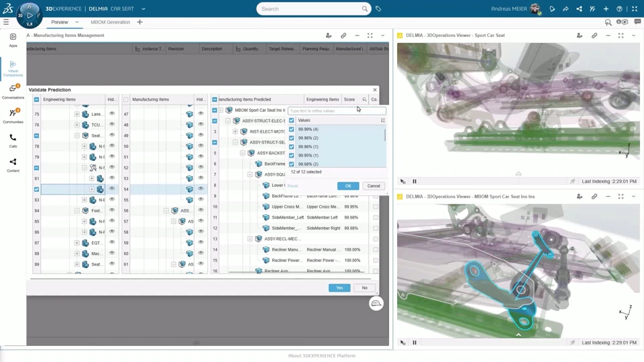Confirm filter with OK button
The image size is (644, 362).
(348, 186)
